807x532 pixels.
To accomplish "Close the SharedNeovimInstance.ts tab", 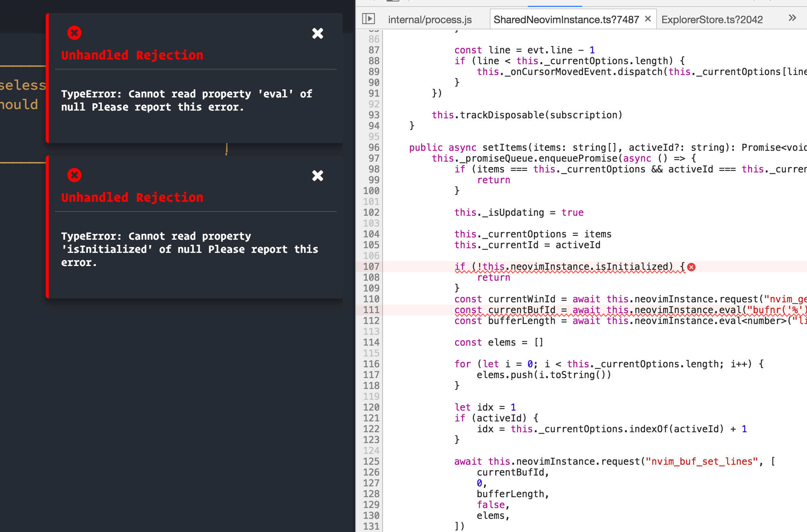I will [x=648, y=19].
